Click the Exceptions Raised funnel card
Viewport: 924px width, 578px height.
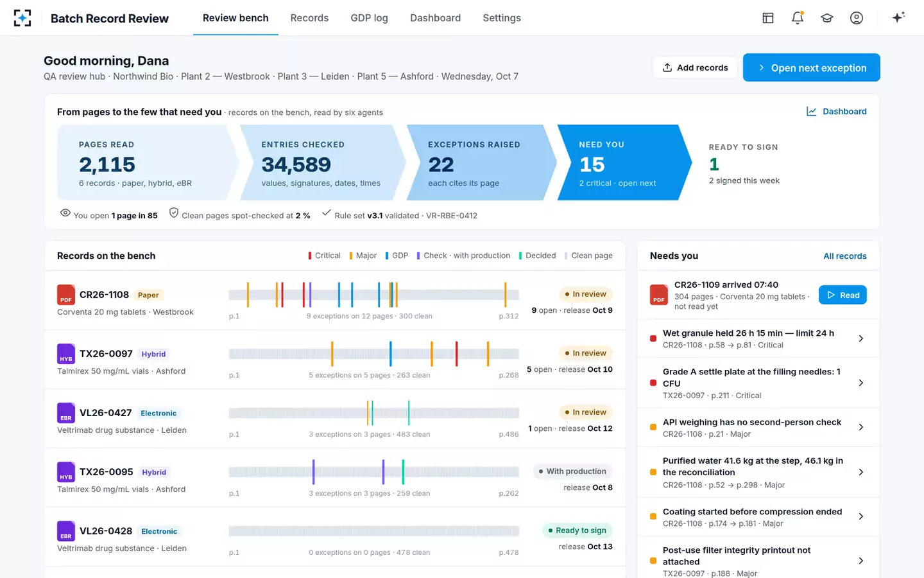point(480,162)
